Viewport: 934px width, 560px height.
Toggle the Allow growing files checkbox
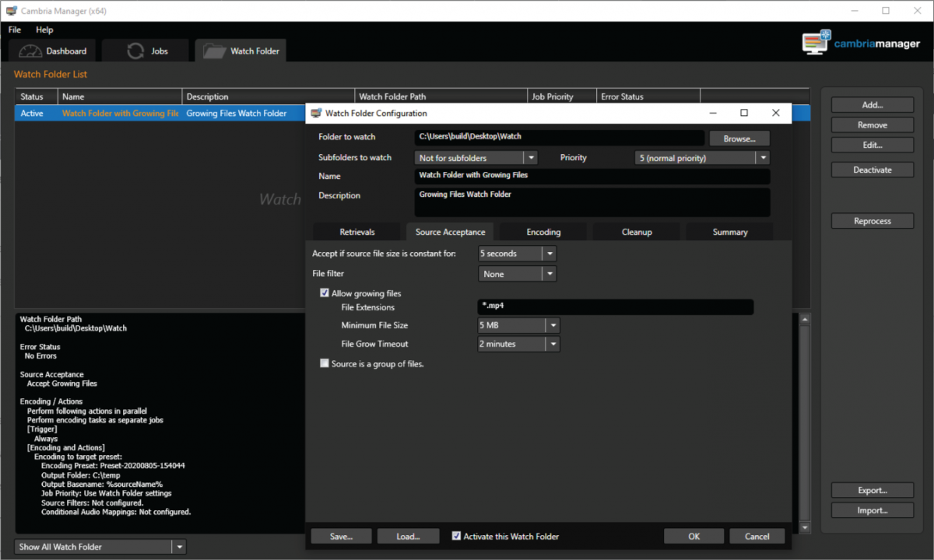pos(325,293)
